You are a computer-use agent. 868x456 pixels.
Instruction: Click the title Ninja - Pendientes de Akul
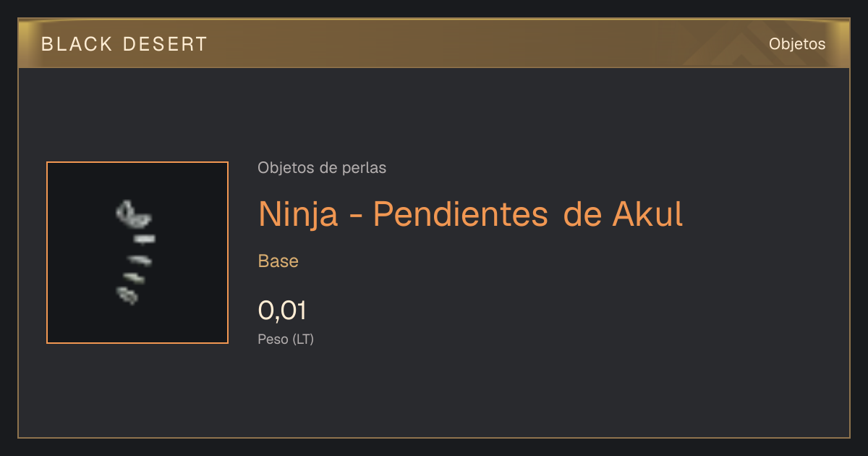(471, 214)
